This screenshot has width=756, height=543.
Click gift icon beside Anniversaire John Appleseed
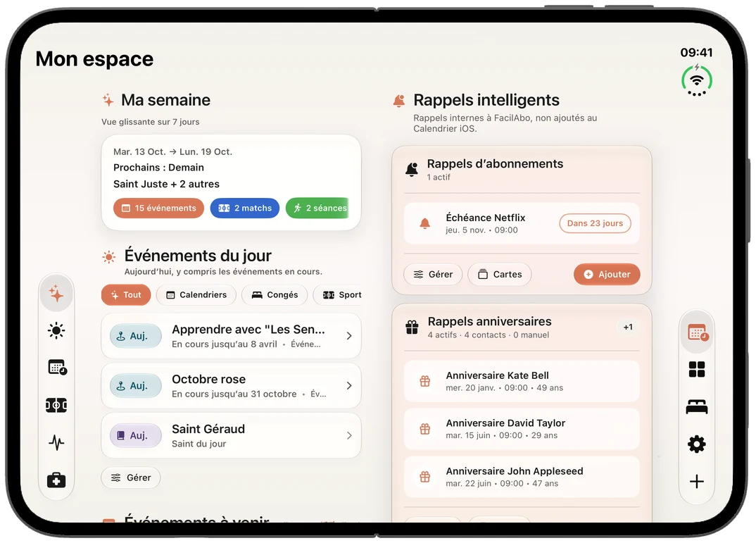[424, 477]
